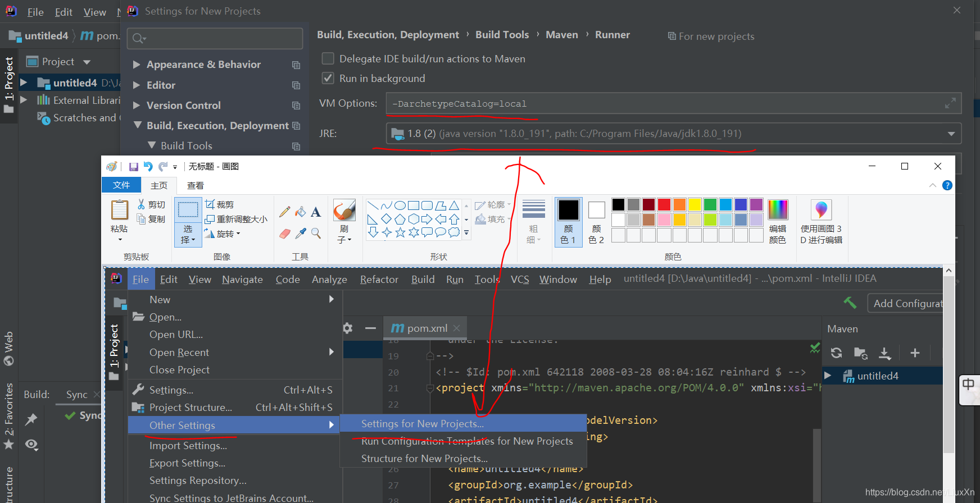Screen dimensions: 980x503
Task: Click Color 1 (颜色 1) button
Action: coord(568,222)
